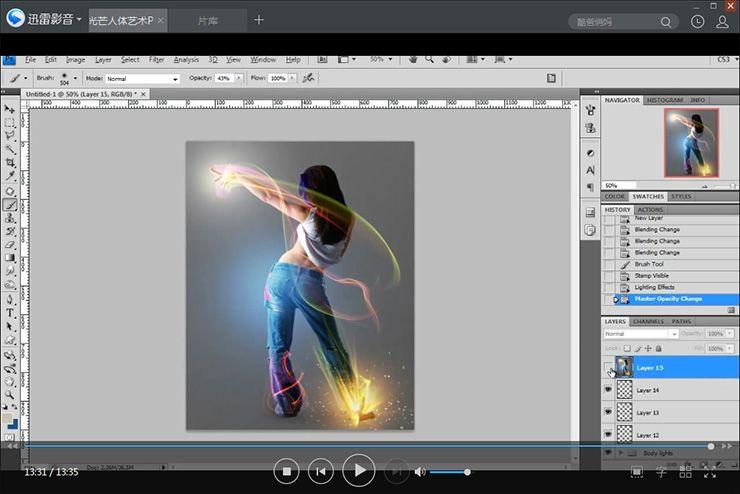Select the Rectangular Marquee tool
Viewport: 740px width, 494px height.
point(9,123)
